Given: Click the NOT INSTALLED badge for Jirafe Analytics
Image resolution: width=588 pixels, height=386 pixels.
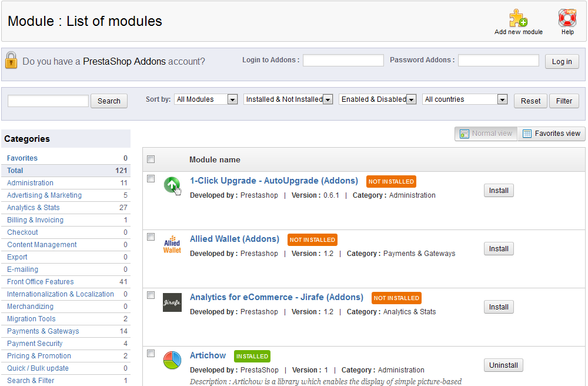Looking at the screenshot, I should pyautogui.click(x=396, y=298).
